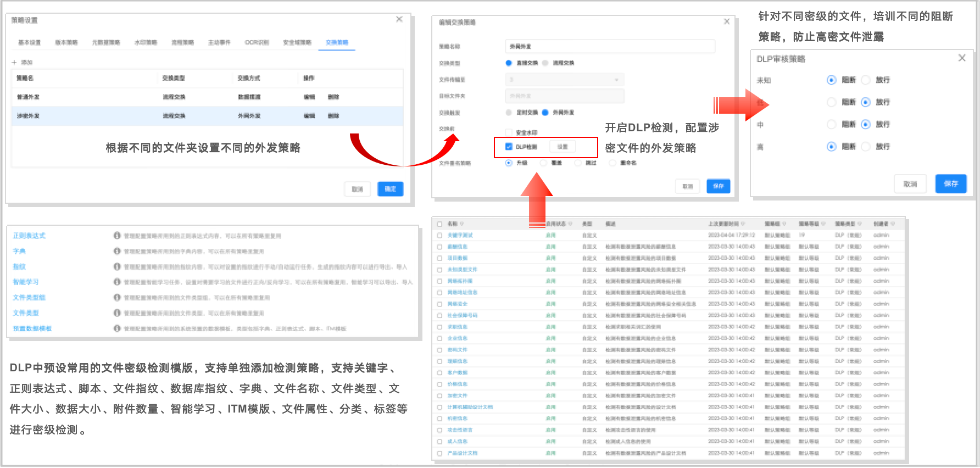Image resolution: width=980 pixels, height=468 pixels.
Task: Select 阻断 for the 中 level
Action: coord(832,125)
